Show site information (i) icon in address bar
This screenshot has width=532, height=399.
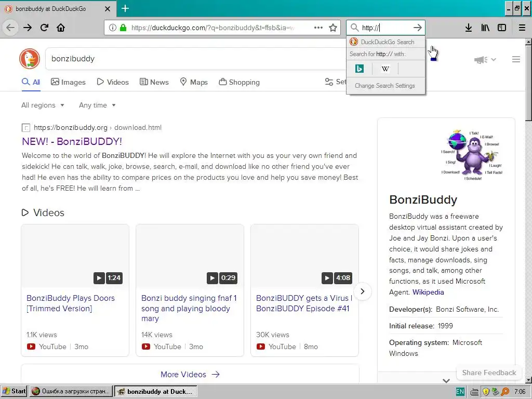tap(113, 28)
